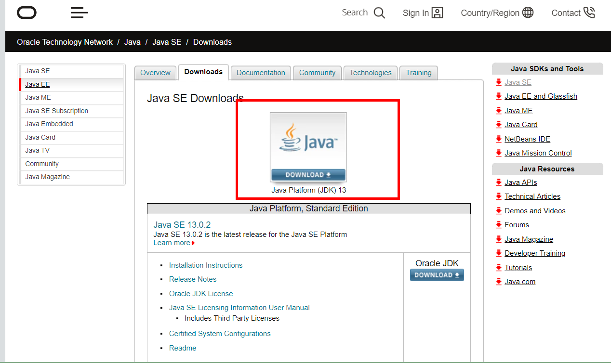
Task: Select the Downloads tab
Action: pos(203,72)
